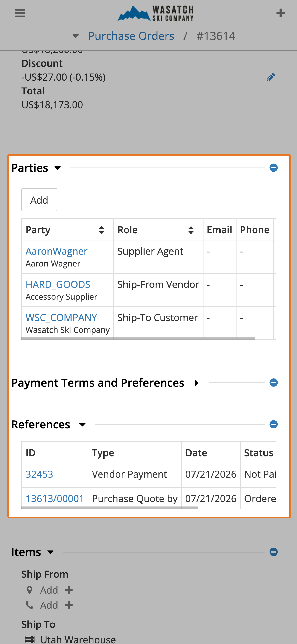Screen dimensions: 297x644
Task: Click the Accessory Supplier subtitle
Action: 61,297
